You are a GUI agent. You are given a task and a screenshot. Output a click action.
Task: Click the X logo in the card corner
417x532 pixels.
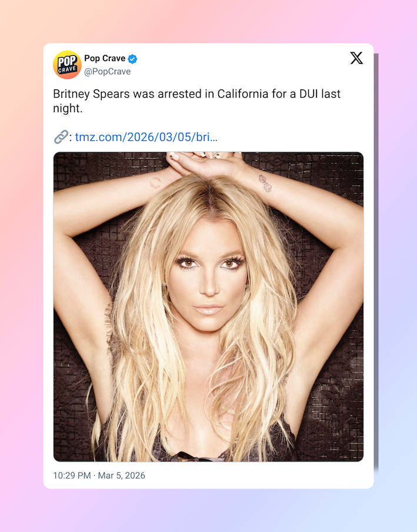point(356,58)
